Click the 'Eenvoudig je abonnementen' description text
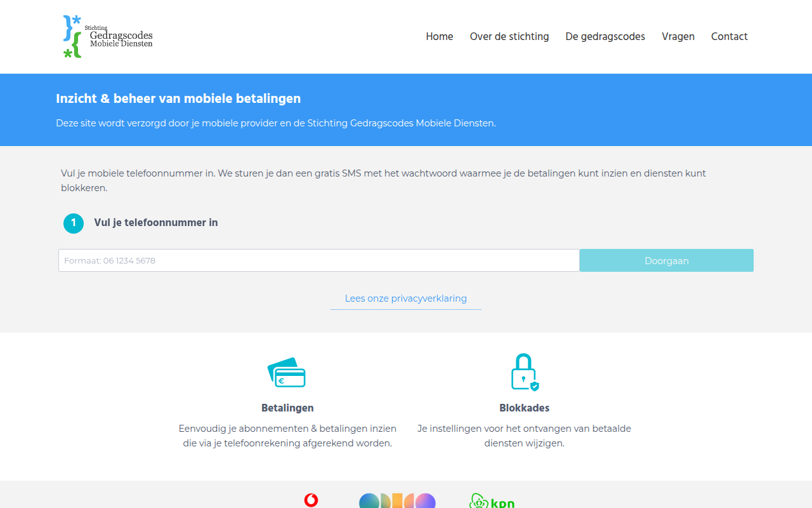Viewport: 812px width, 508px height. [x=287, y=436]
